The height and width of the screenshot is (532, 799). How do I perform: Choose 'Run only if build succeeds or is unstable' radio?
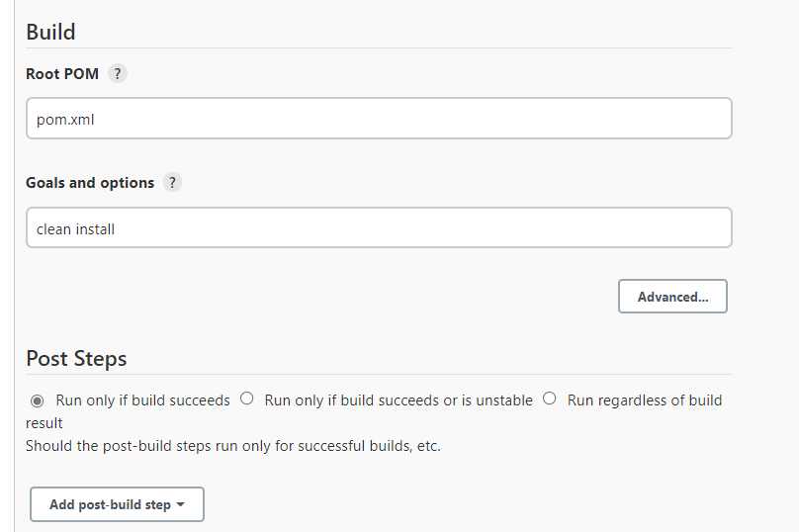coord(247,399)
